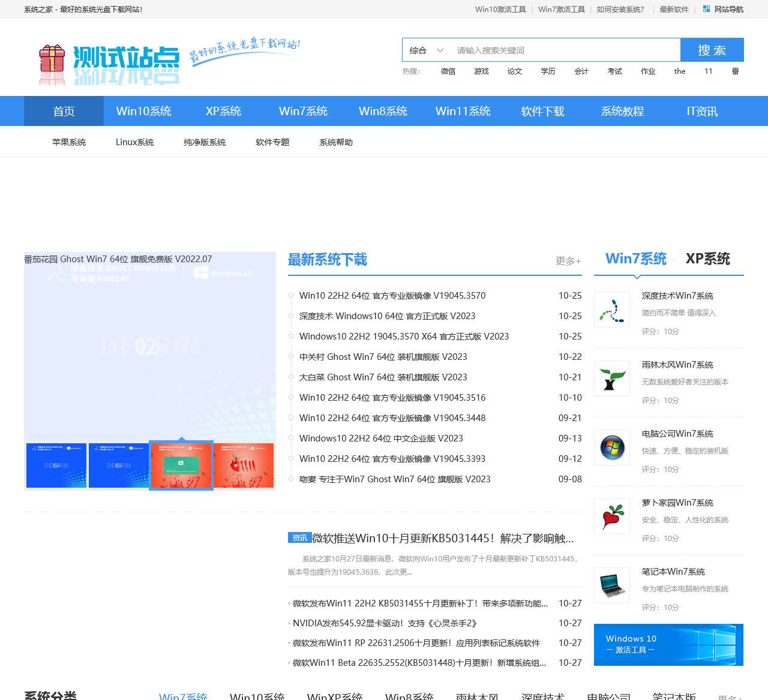
Task: Switch to the Win7系统 sidebar tab
Action: tap(636, 259)
